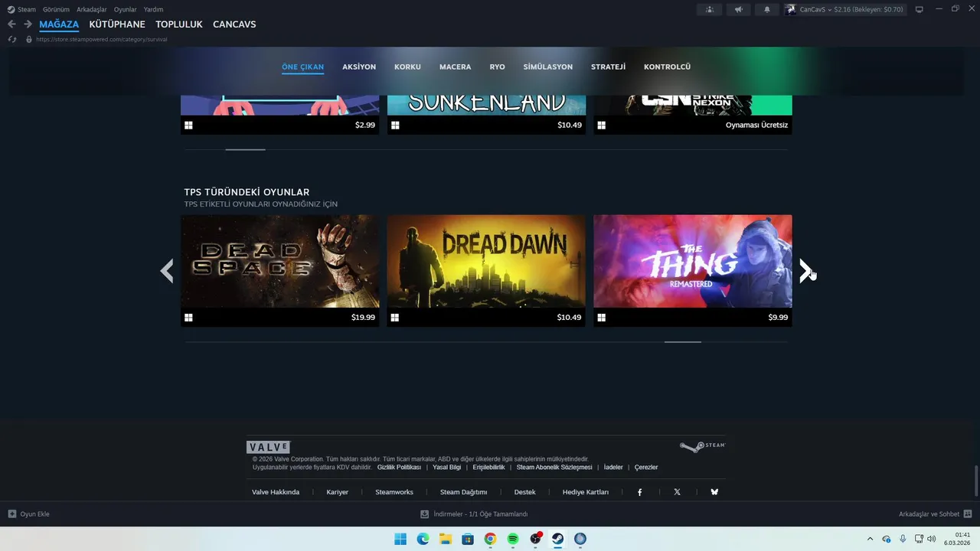
Task: Open the Steam Abonelik Sözleşmesi link
Action: 554,468
